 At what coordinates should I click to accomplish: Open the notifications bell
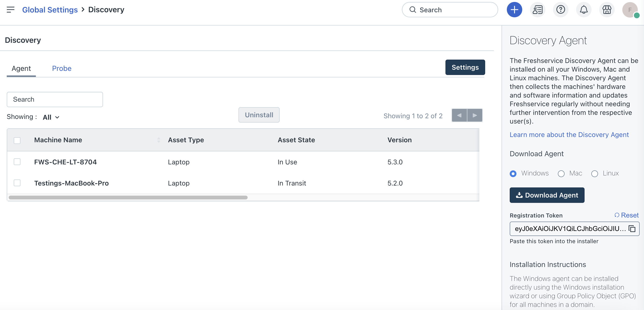tap(584, 10)
